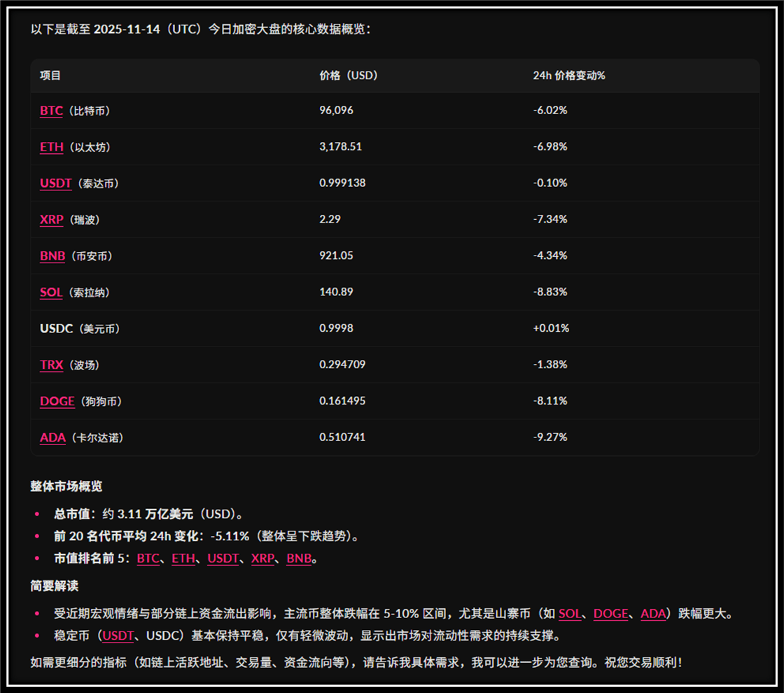Click the -6.02% change for BTC

point(550,110)
